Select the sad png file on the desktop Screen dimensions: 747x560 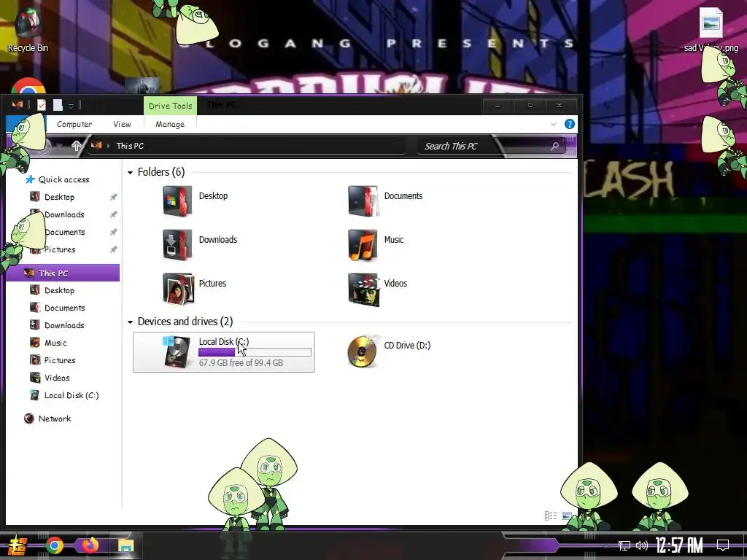click(x=711, y=29)
